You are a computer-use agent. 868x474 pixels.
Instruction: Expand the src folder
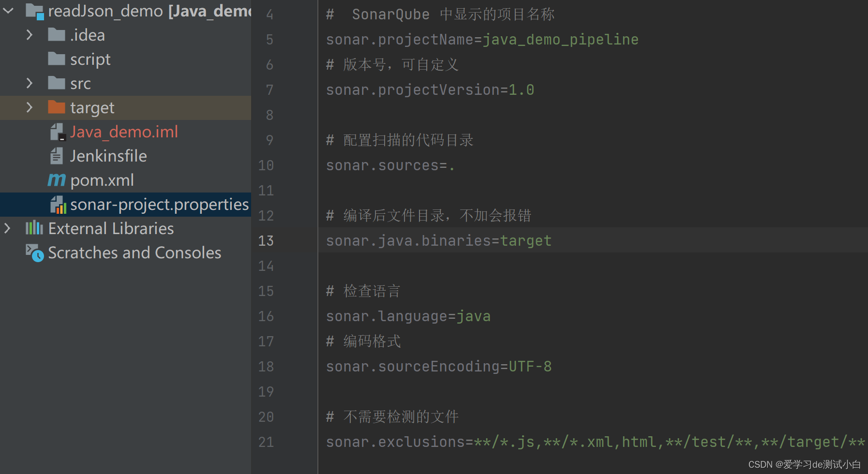[x=30, y=83]
